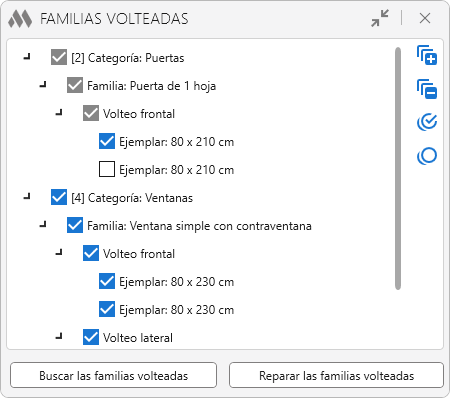The height and width of the screenshot is (398, 450).
Task: Check the unchecked Ejemplar 80 x 210 cm
Action: [107, 169]
